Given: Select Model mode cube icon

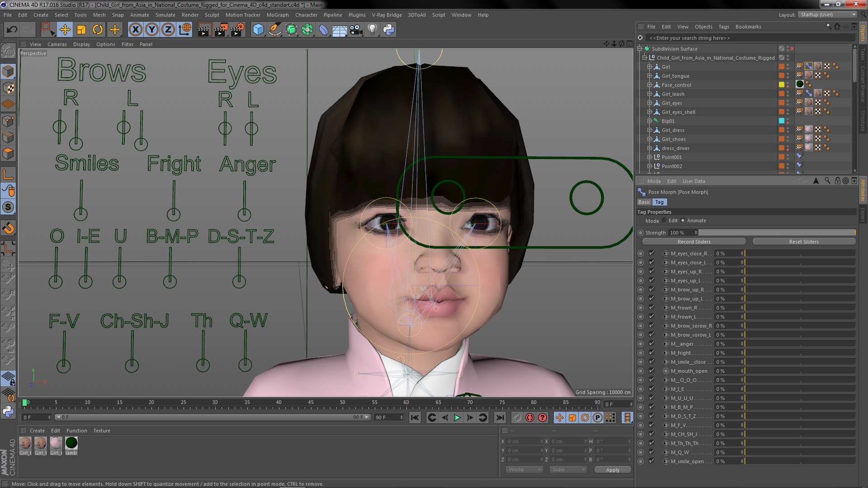Looking at the screenshot, I should (x=8, y=71).
